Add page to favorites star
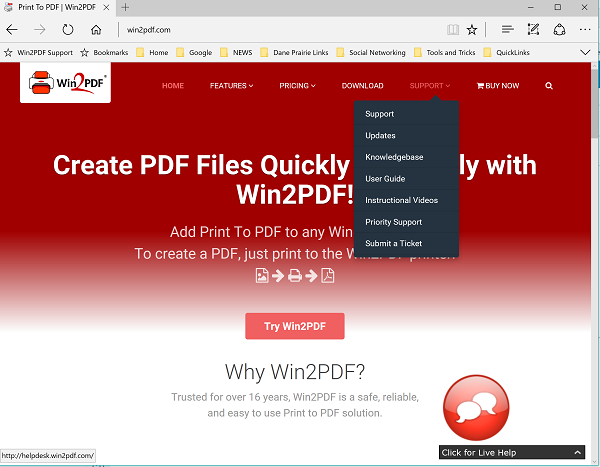 coord(472,29)
